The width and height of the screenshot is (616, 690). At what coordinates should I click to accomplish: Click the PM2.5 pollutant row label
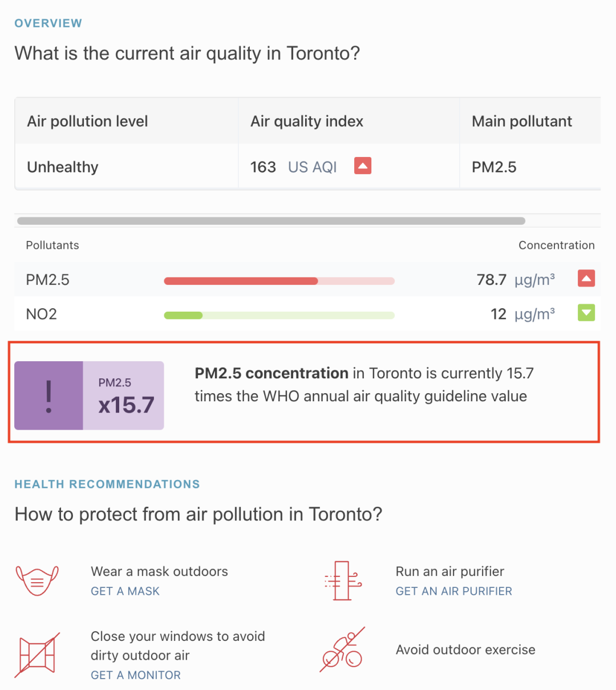tap(48, 280)
